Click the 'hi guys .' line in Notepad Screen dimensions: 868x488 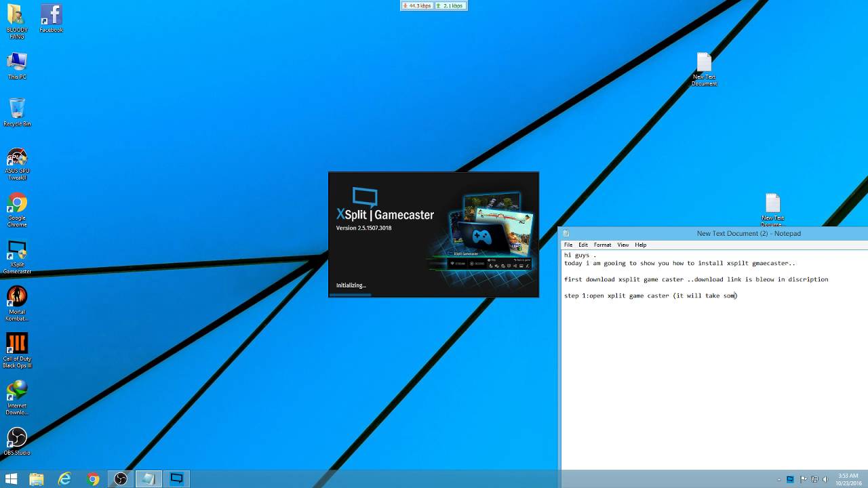[580, 255]
